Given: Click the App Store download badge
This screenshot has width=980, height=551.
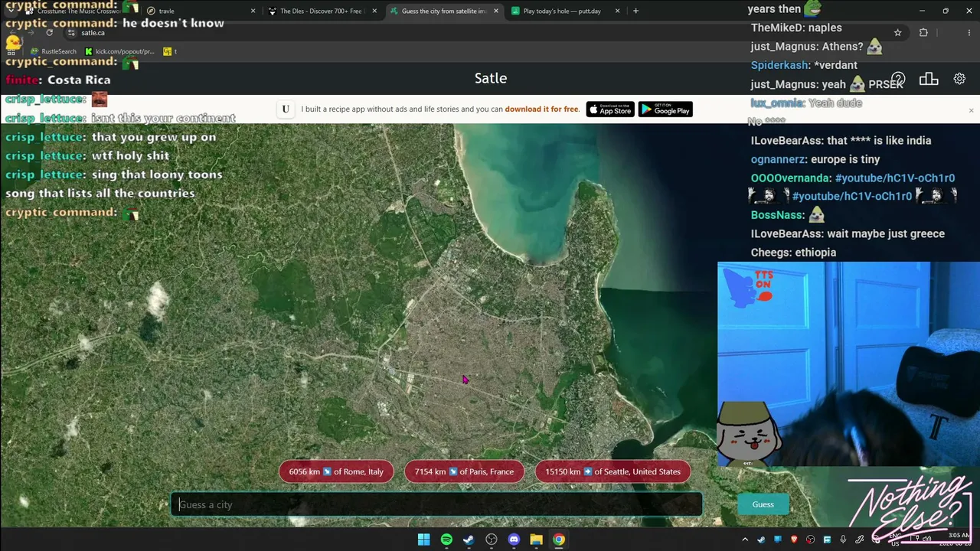Looking at the screenshot, I should click(x=610, y=109).
